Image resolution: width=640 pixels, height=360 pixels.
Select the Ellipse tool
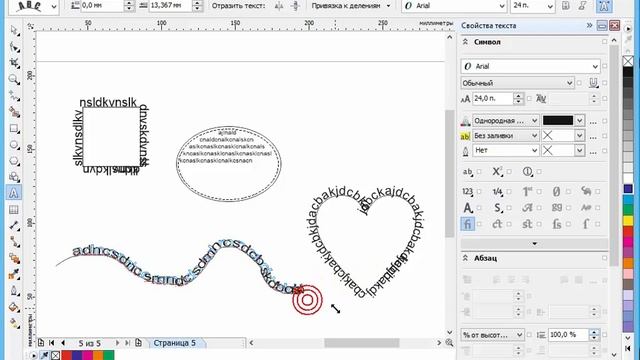click(14, 144)
